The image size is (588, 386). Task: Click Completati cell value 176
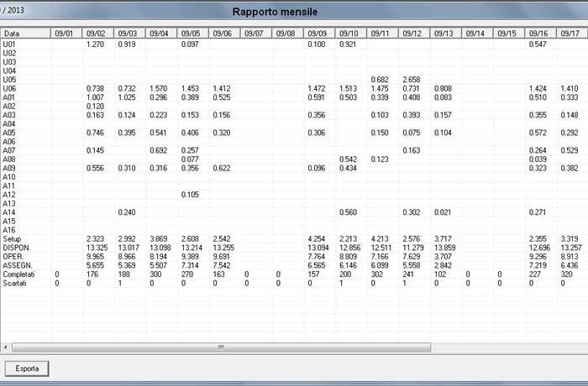[x=92, y=274]
